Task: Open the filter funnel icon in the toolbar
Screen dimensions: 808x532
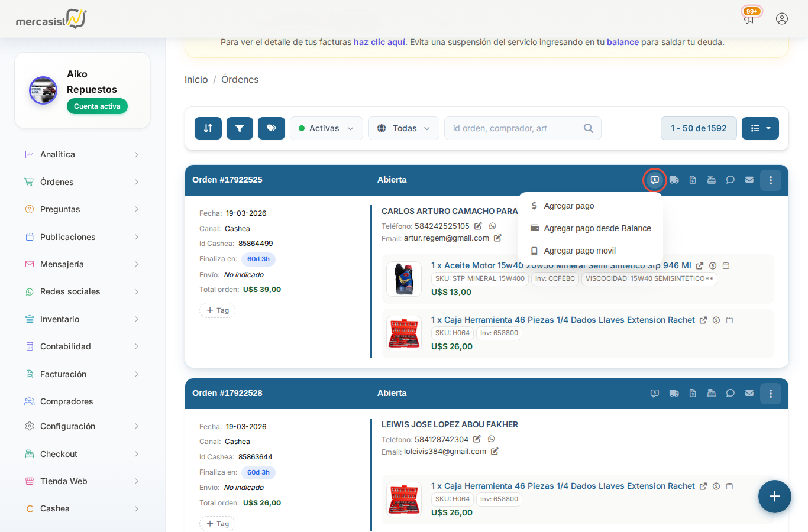Action: (x=240, y=128)
